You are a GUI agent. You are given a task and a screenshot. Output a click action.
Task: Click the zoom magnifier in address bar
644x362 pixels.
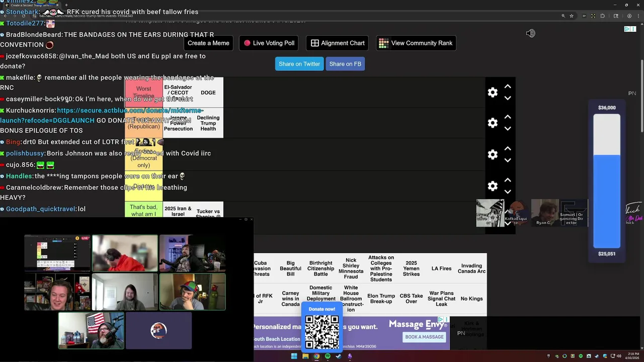[563, 16]
